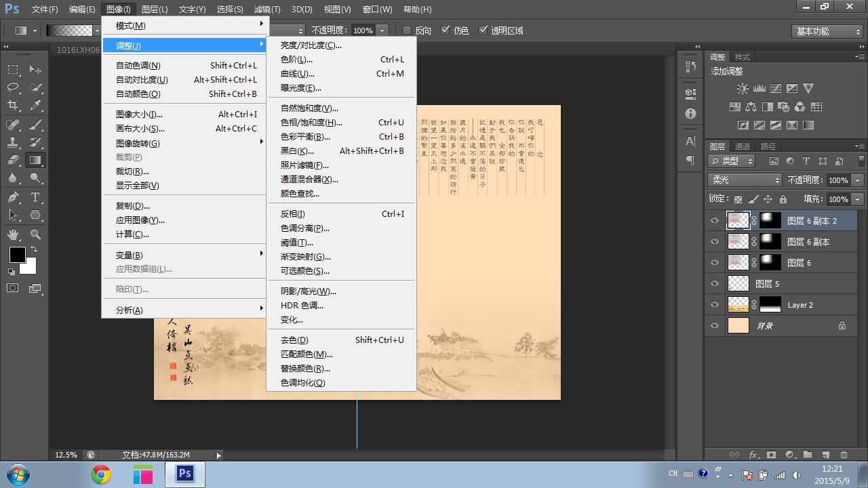Screen dimensions: 868x488
Task: Switch to the 样式 tab
Action: coord(743,57)
